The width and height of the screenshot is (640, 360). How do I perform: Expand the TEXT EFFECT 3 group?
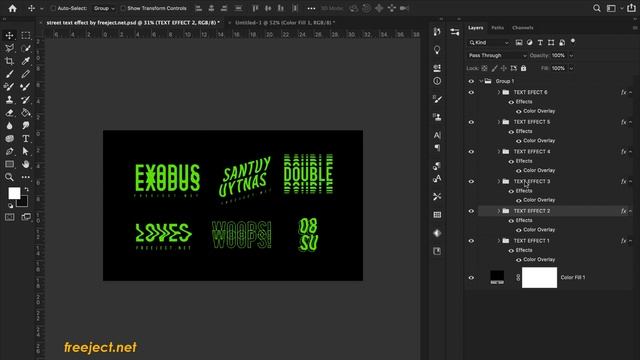point(498,181)
